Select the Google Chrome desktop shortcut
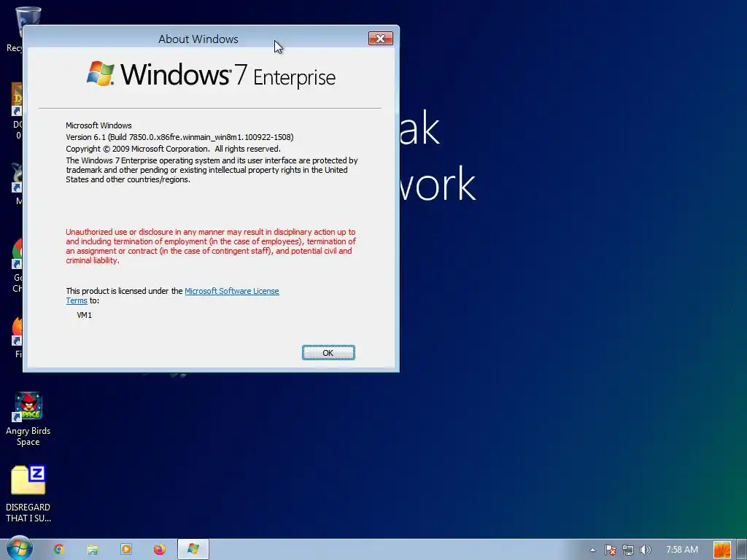The height and width of the screenshot is (560, 747). [18, 265]
